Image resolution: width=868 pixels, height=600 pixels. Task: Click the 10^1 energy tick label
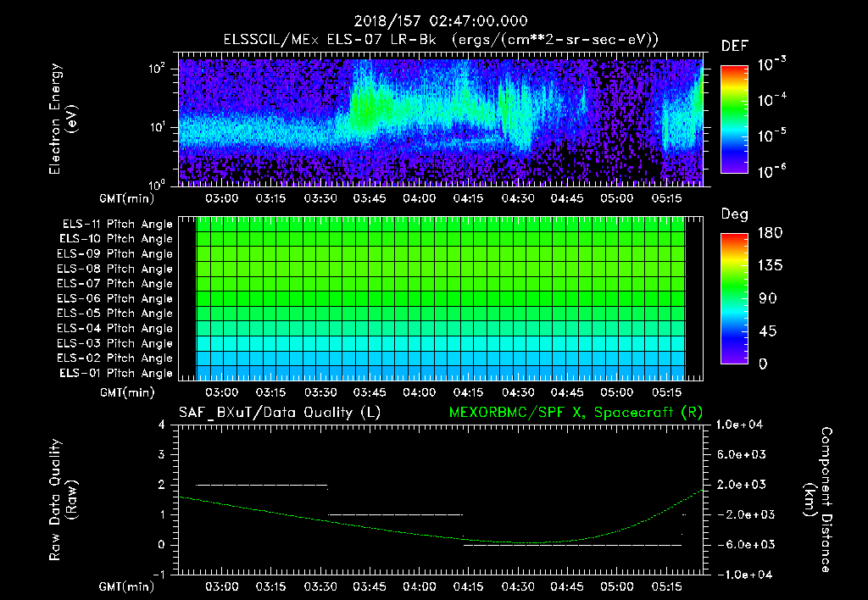pyautogui.click(x=157, y=127)
